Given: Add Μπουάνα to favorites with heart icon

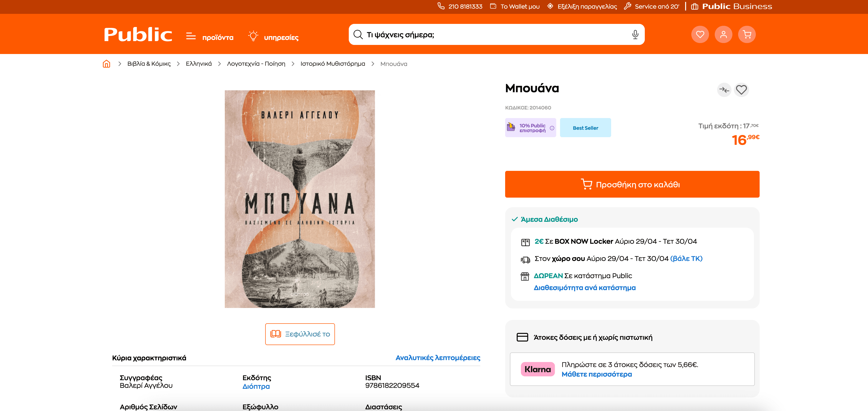Looking at the screenshot, I should (741, 90).
